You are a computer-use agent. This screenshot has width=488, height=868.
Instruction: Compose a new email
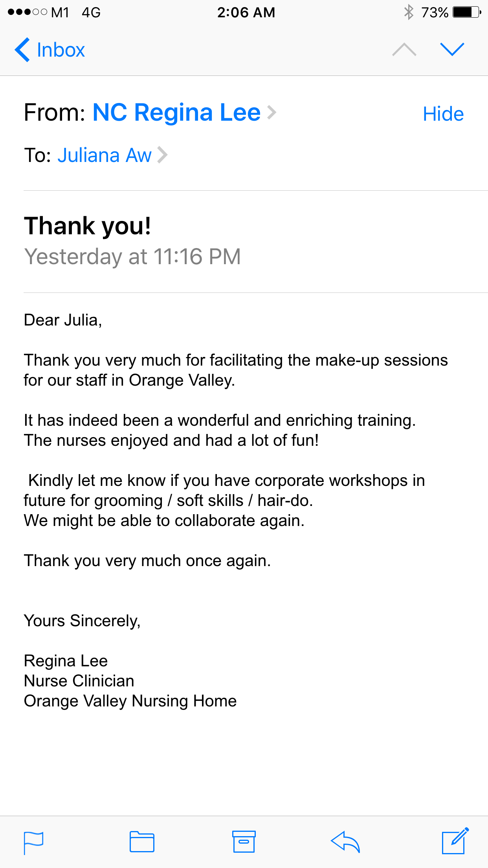[455, 841]
